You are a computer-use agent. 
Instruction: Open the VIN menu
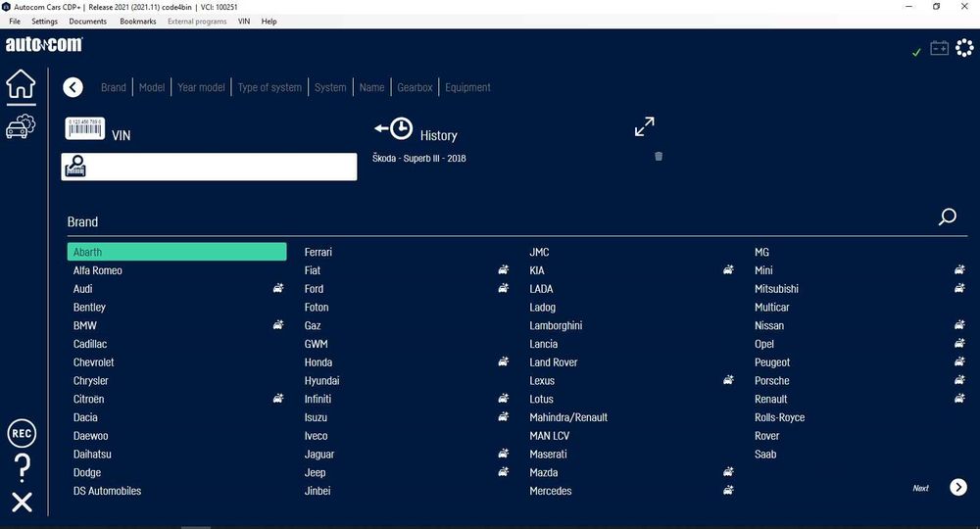[244, 22]
